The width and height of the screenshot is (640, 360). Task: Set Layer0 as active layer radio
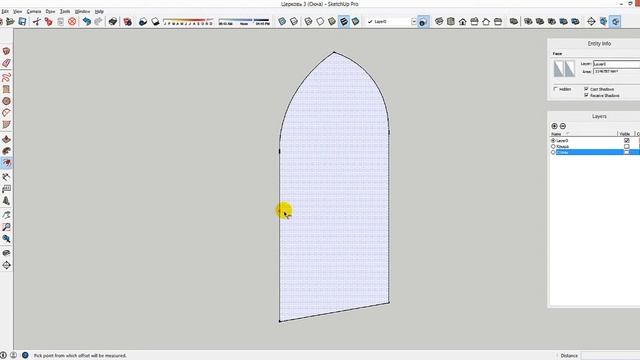(x=553, y=140)
